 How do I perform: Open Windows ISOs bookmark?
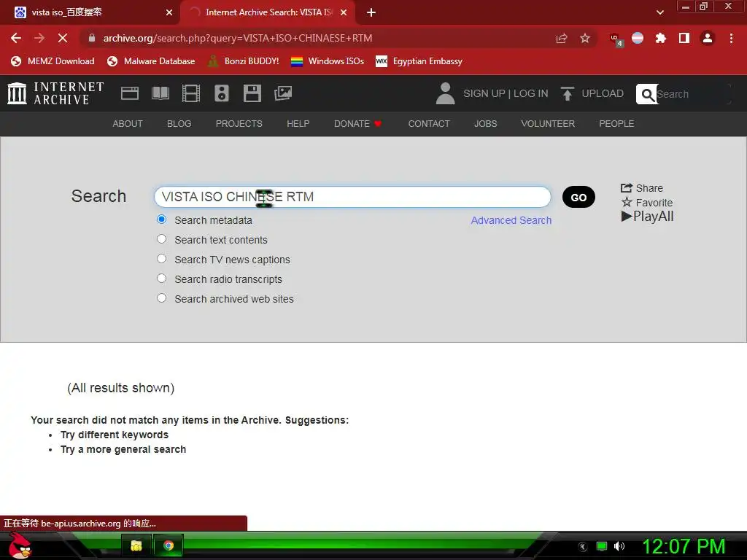point(328,61)
